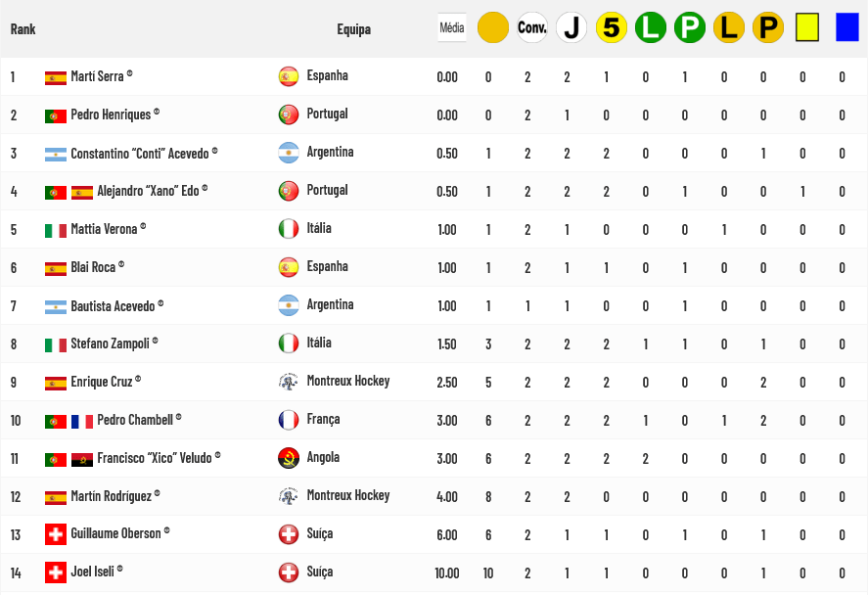
Task: Click the yellow number 5 column icon
Action: click(612, 27)
